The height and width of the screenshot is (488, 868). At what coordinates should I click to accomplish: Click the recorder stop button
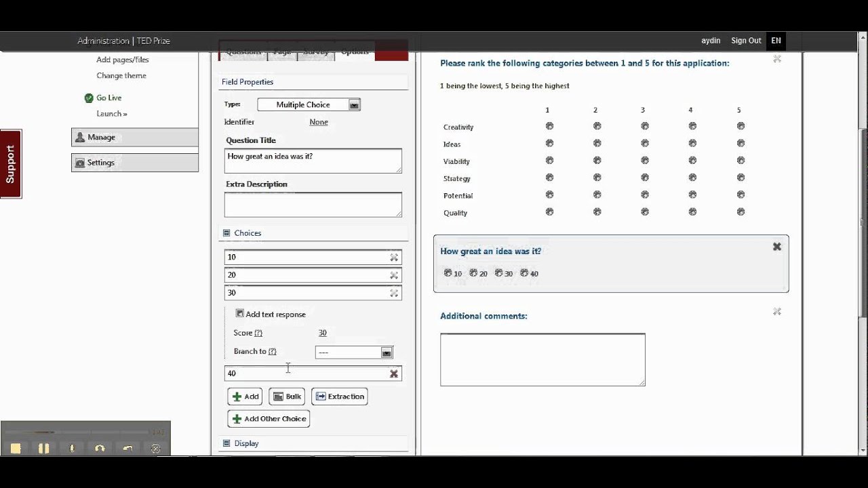(16, 448)
